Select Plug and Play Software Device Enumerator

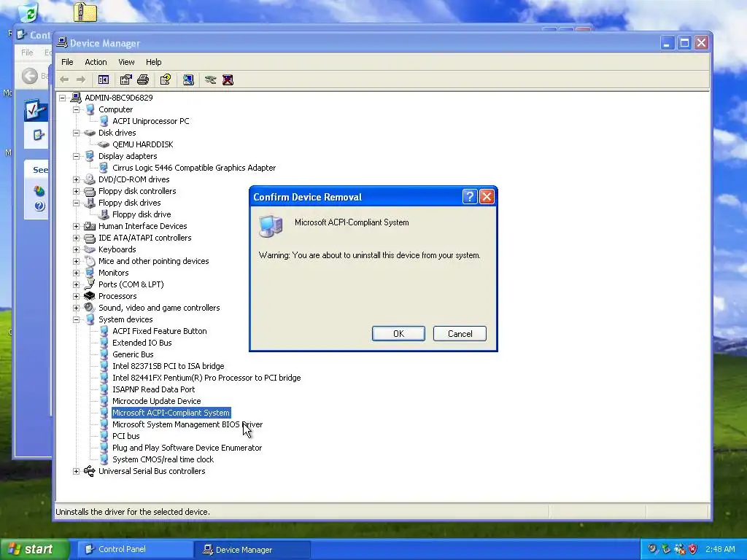coord(187,448)
